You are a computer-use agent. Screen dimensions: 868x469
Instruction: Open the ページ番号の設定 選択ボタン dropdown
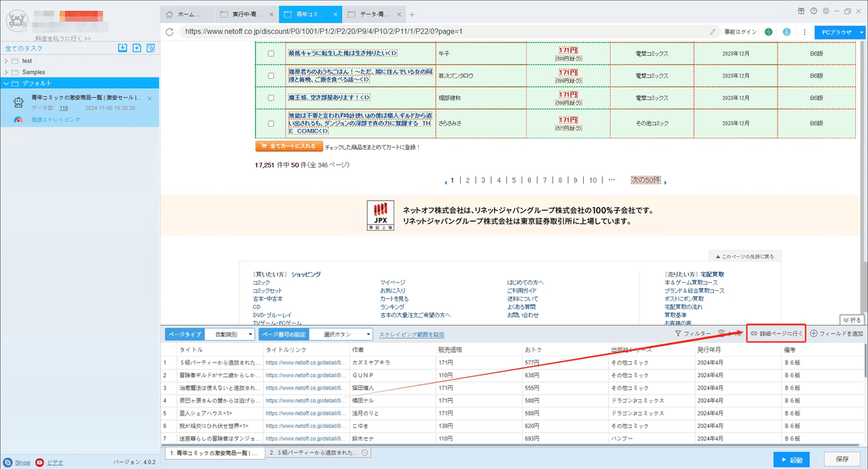pos(341,334)
